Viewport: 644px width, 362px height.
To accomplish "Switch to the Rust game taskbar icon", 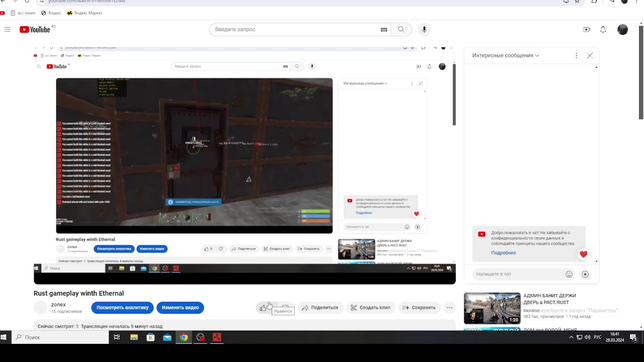I will pos(217,337).
